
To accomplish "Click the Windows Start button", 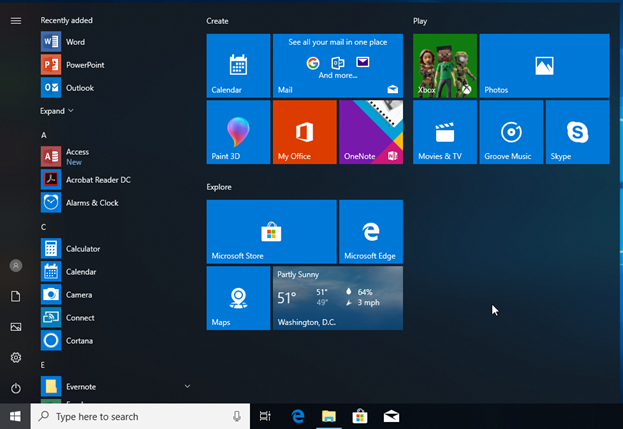I will tap(15, 416).
